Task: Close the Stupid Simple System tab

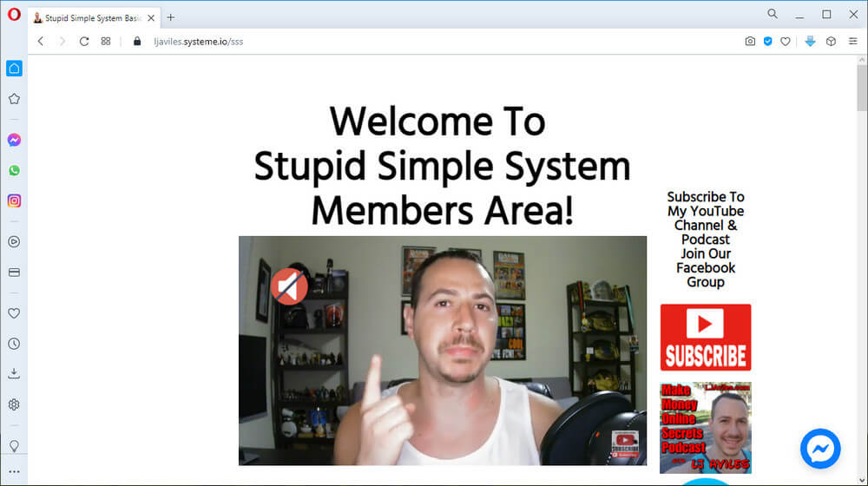Action: pos(151,18)
